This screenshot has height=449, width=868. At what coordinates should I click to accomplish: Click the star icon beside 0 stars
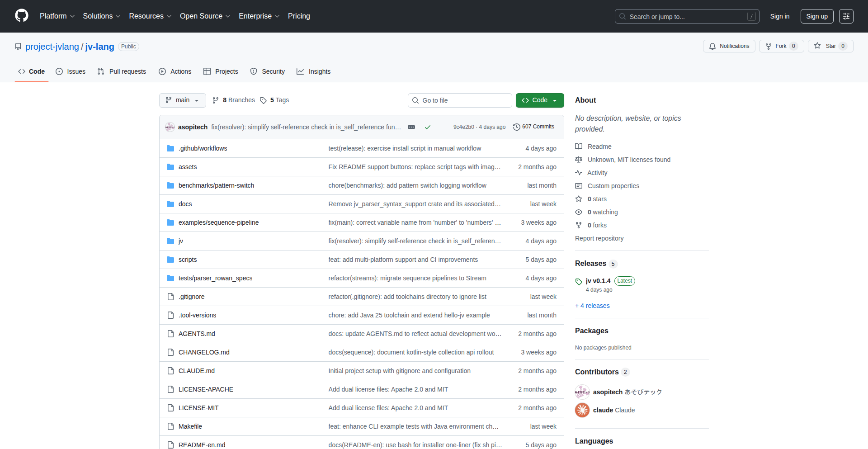pyautogui.click(x=579, y=199)
